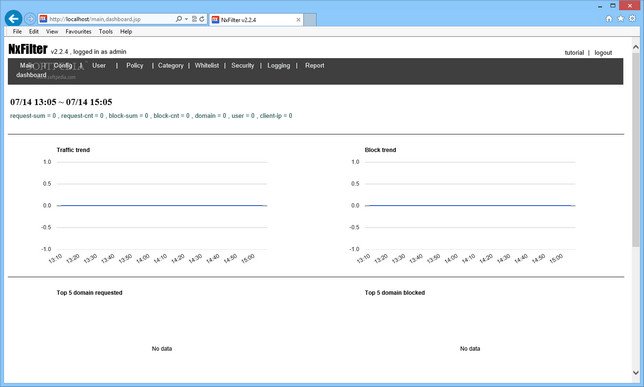Viewport: 644px width, 387px height.
Task: Select the NxFilter v2.2.4 browser tab
Action: pos(256,20)
